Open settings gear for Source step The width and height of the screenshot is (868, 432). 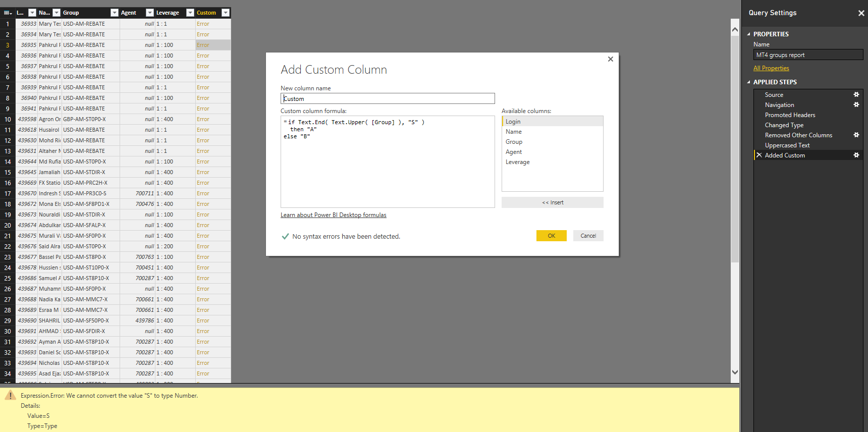856,95
